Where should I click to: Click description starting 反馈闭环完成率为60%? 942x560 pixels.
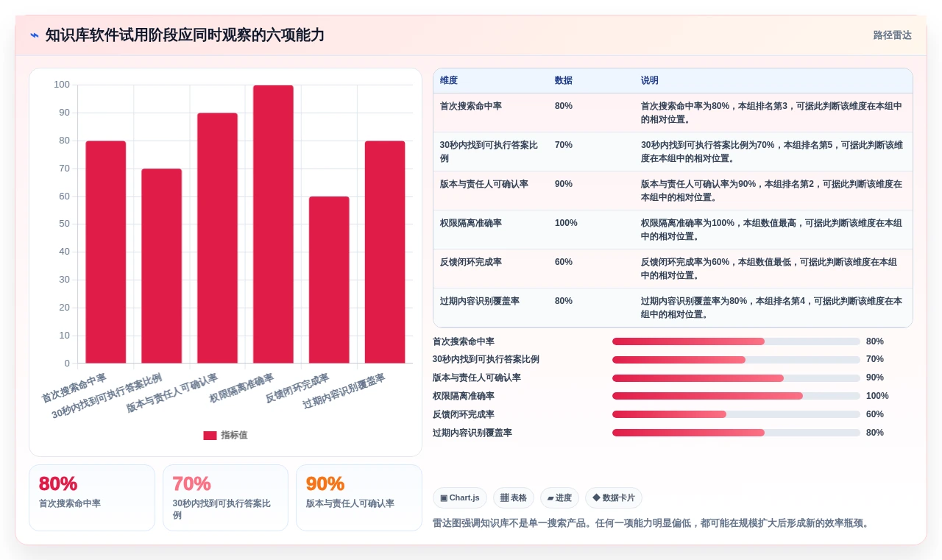(x=769, y=269)
